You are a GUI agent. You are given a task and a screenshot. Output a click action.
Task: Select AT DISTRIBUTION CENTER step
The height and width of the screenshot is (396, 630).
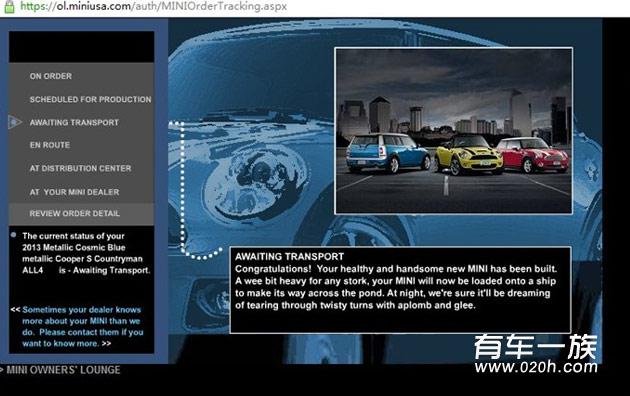coord(80,168)
